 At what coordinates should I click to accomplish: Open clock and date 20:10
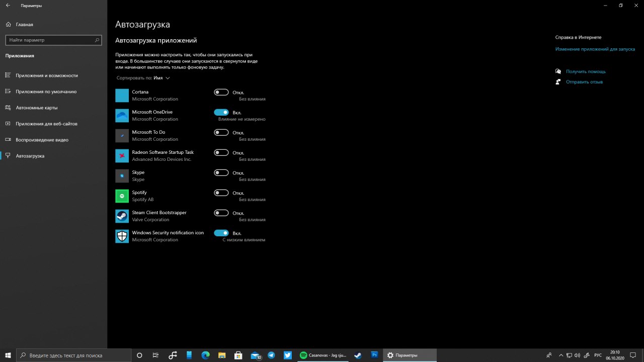click(x=615, y=355)
